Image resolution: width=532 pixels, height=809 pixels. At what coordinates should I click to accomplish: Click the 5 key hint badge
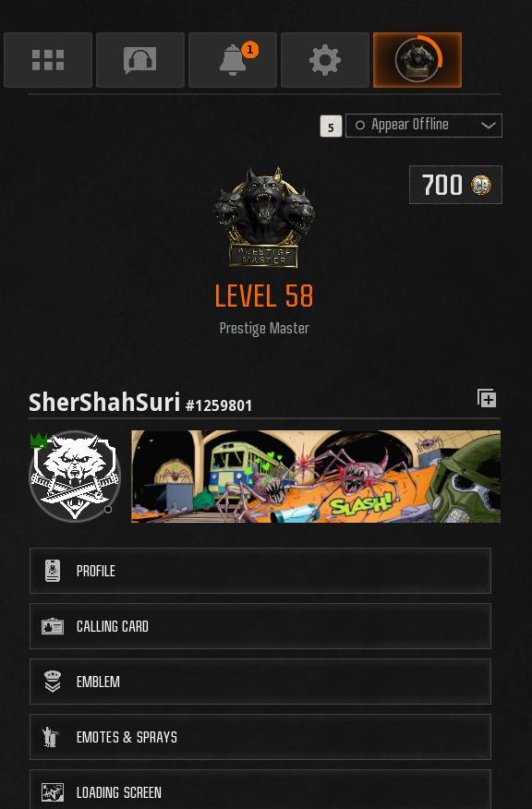click(x=331, y=127)
